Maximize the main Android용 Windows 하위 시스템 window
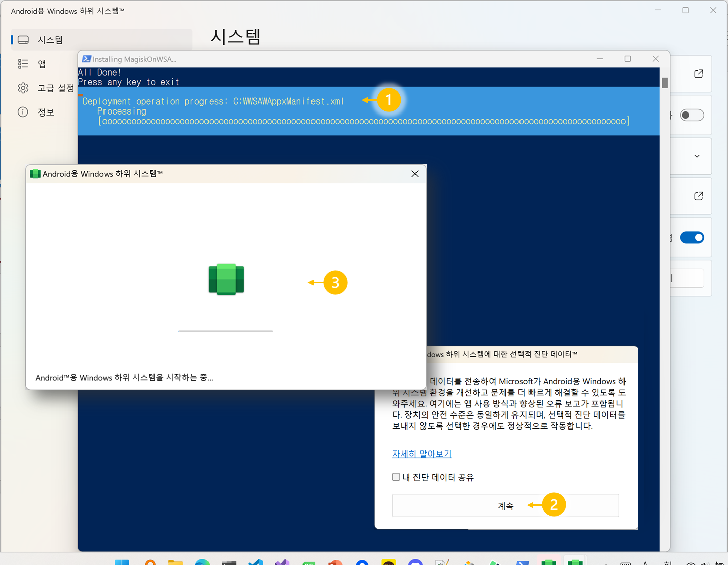This screenshot has width=728, height=565. [685, 10]
